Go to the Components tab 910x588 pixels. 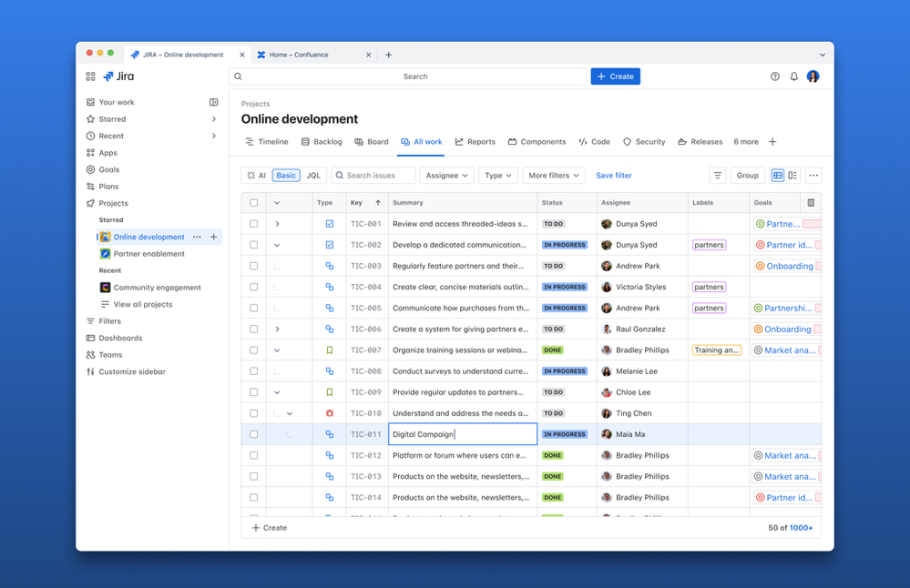537,141
